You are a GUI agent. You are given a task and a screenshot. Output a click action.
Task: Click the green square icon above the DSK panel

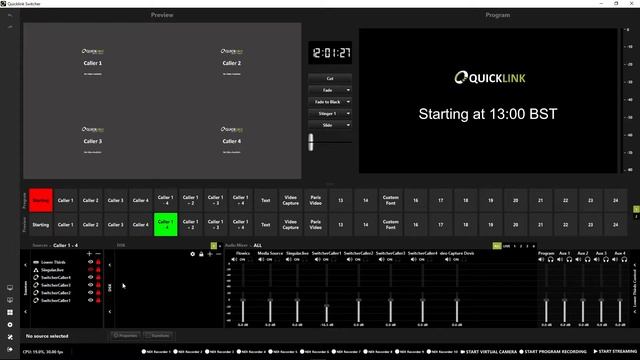coord(213,245)
